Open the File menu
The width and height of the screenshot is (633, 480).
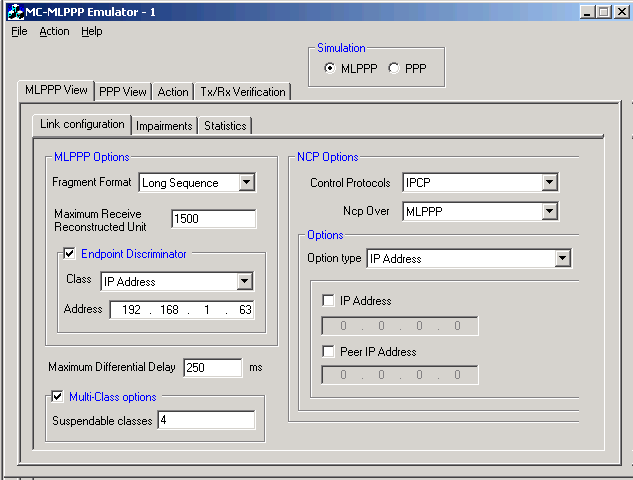tap(19, 31)
